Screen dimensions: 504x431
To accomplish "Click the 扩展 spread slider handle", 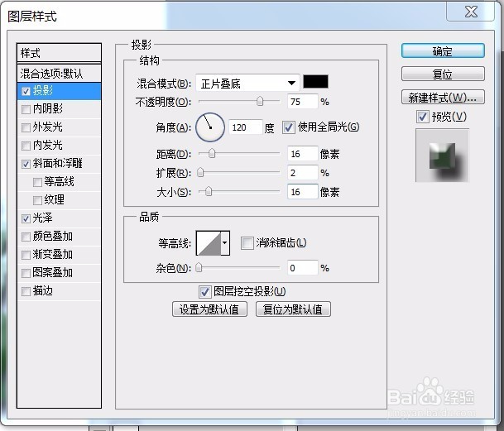I will tap(200, 173).
